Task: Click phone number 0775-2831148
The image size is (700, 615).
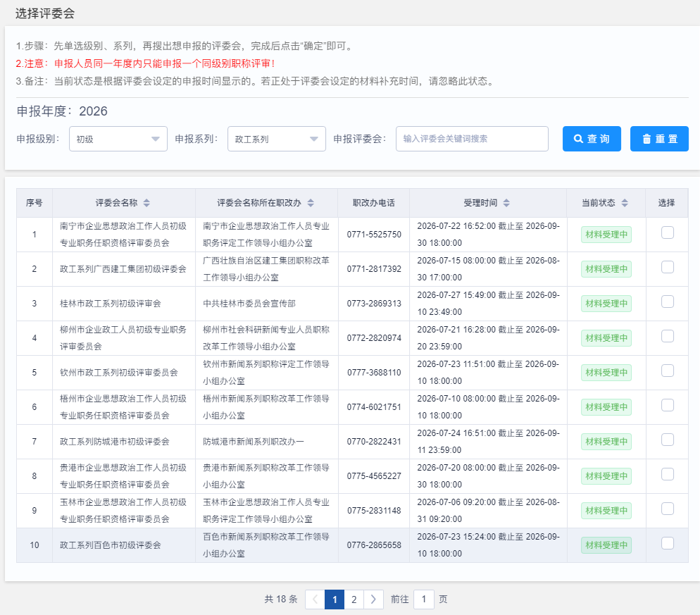Action: pos(374,511)
